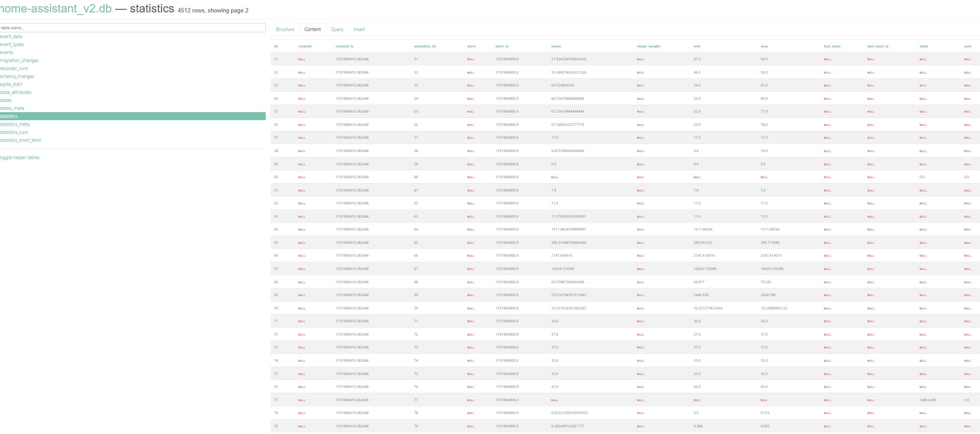Open the home-assistant_v2.db database link
The height and width of the screenshot is (434, 980).
pyautogui.click(x=56, y=9)
